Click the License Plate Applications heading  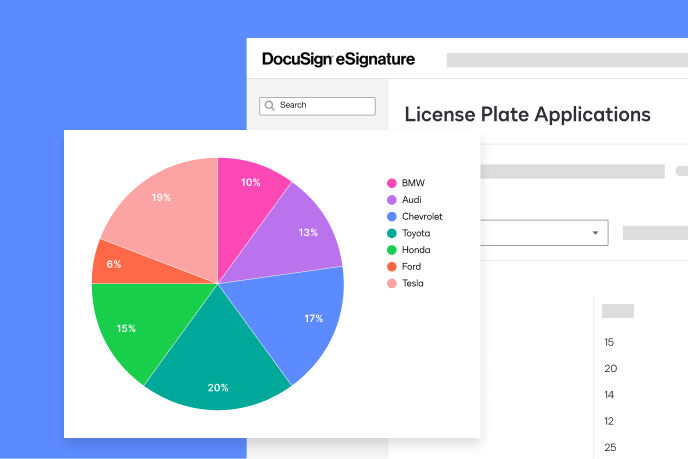pyautogui.click(x=527, y=115)
